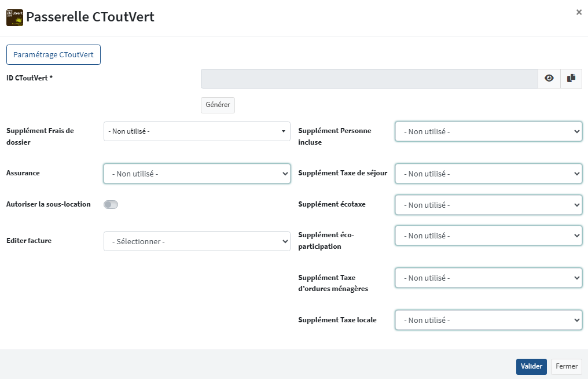Click the ID CToutVert input field
The height and width of the screenshot is (379, 588).
click(x=369, y=79)
